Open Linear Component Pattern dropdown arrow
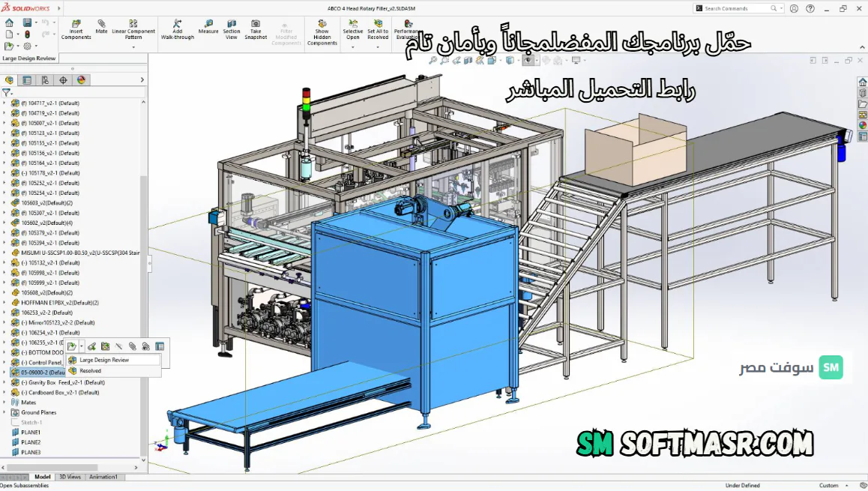The image size is (868, 491). (133, 47)
